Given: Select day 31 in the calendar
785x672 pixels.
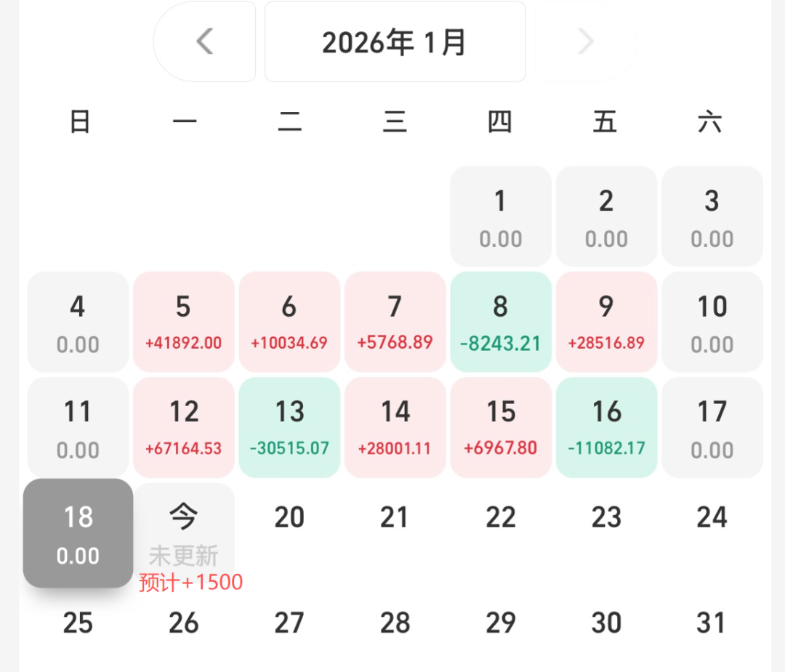Looking at the screenshot, I should pos(711,623).
